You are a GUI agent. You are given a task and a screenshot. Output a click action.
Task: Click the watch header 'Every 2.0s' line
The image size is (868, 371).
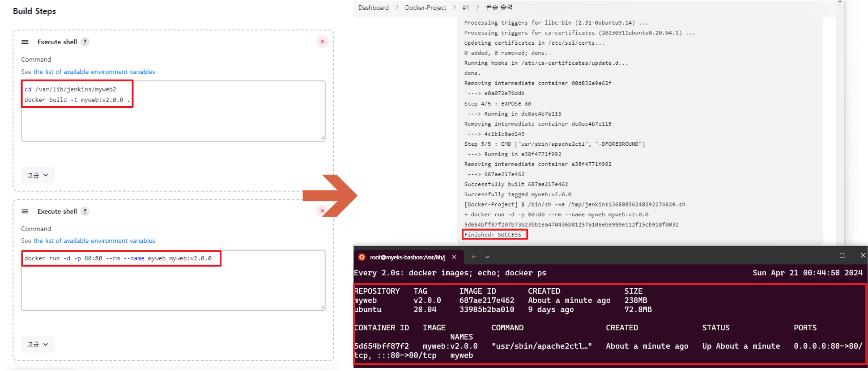point(450,273)
